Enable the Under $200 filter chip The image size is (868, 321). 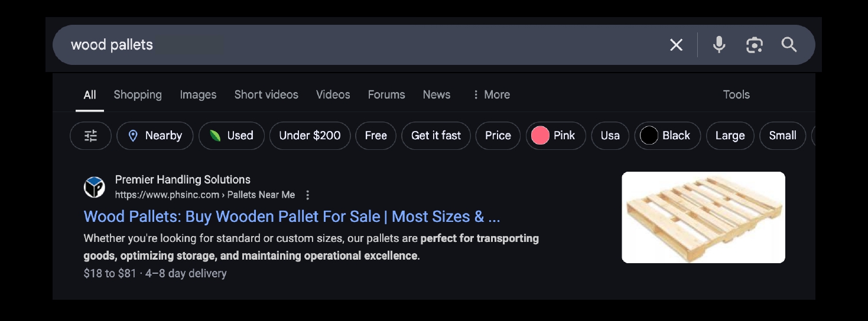tap(310, 136)
